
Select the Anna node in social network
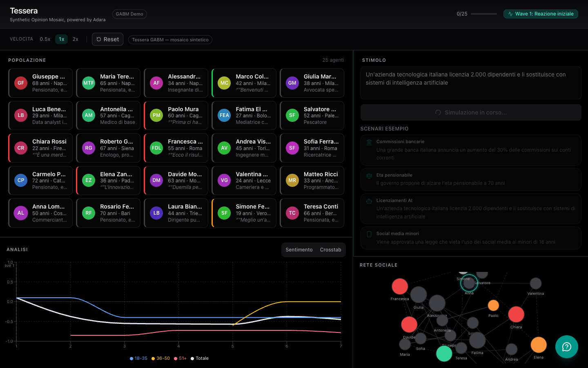coord(469,283)
